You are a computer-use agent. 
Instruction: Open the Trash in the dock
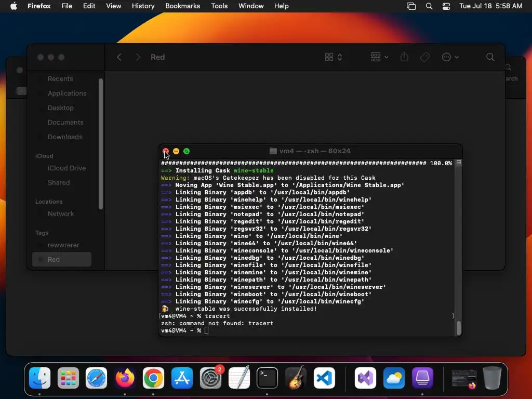pyautogui.click(x=492, y=378)
